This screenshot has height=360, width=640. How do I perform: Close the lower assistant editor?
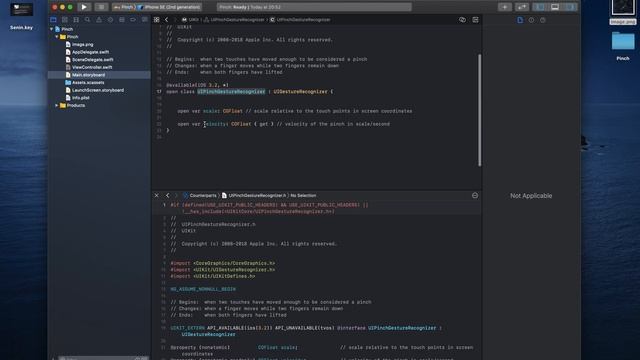(x=157, y=196)
